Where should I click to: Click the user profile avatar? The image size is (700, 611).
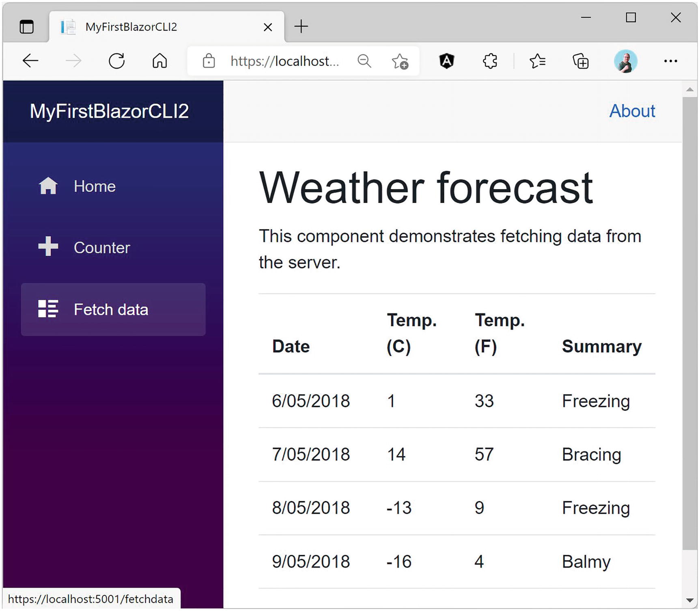coord(625,61)
